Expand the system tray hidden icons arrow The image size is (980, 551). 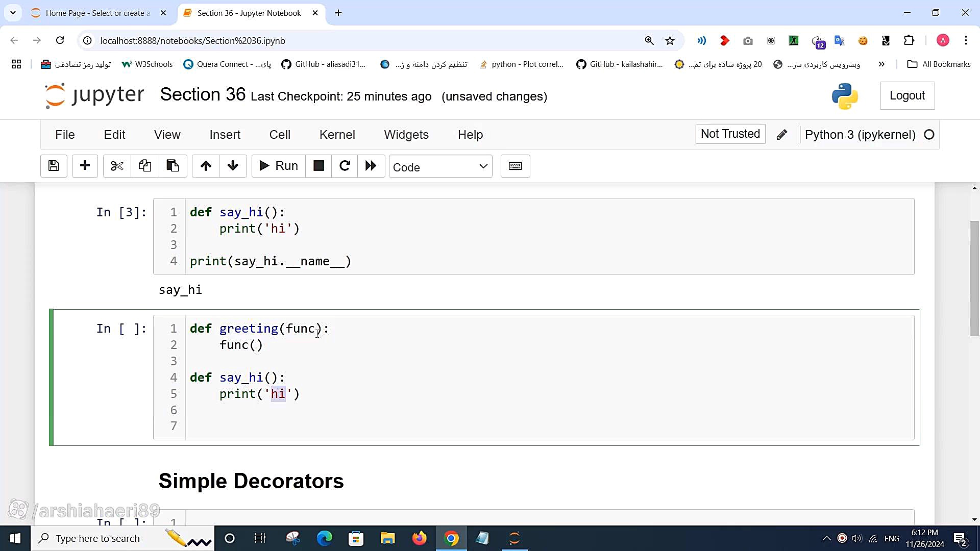tap(826, 538)
